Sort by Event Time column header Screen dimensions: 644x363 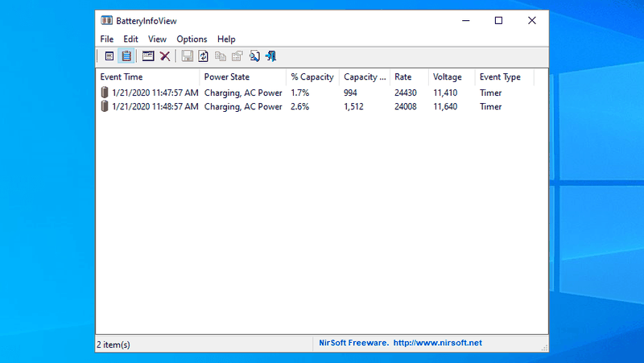pos(148,76)
